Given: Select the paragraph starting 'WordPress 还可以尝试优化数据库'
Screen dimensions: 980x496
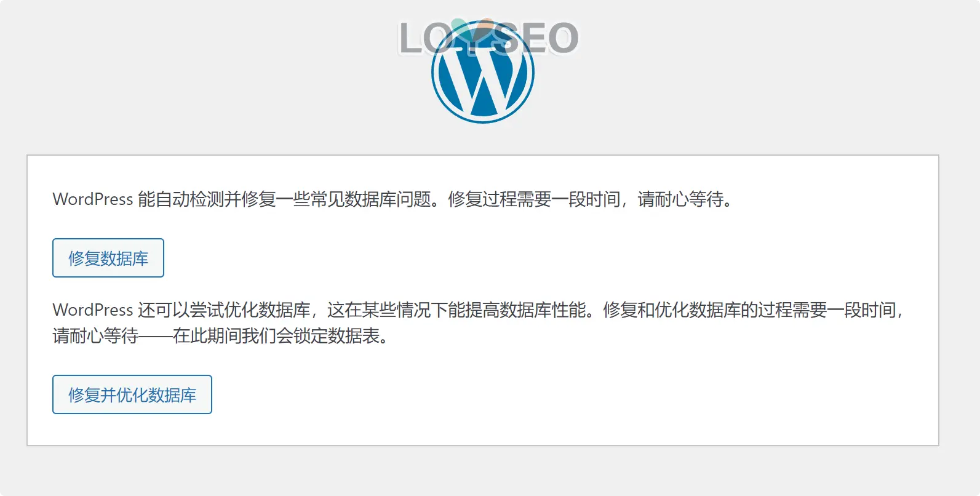Looking at the screenshot, I should (479, 323).
